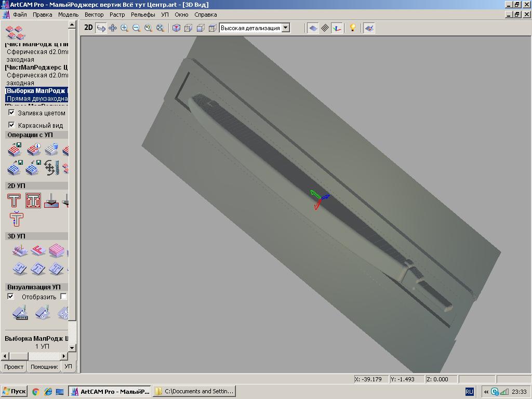This screenshot has height=399, width=532.
Task: Click the origin axes display icon
Action: tap(338, 28)
